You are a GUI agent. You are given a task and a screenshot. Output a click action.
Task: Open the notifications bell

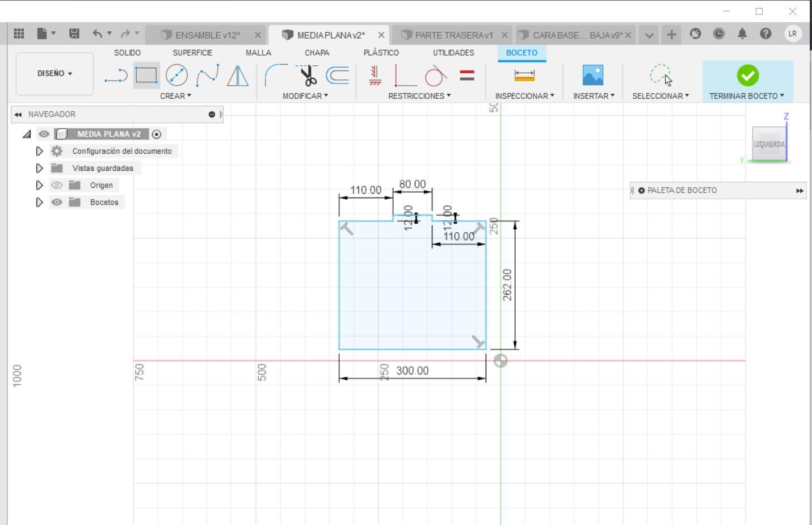point(742,33)
